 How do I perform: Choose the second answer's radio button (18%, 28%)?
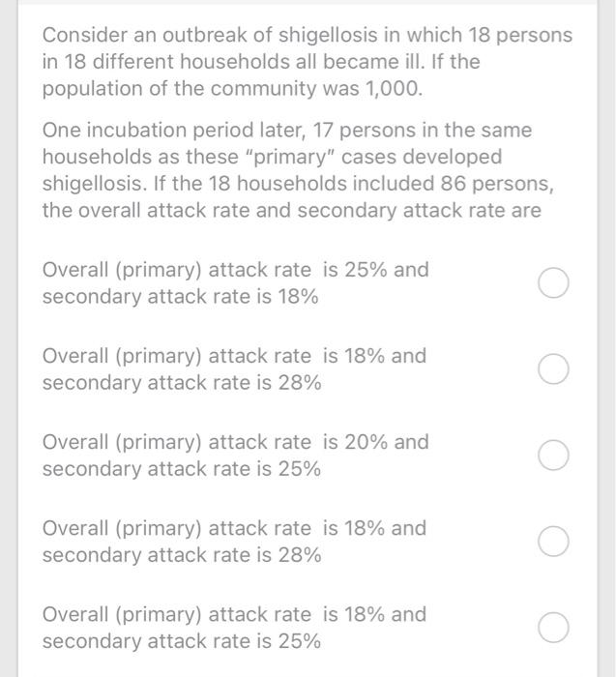click(x=553, y=369)
